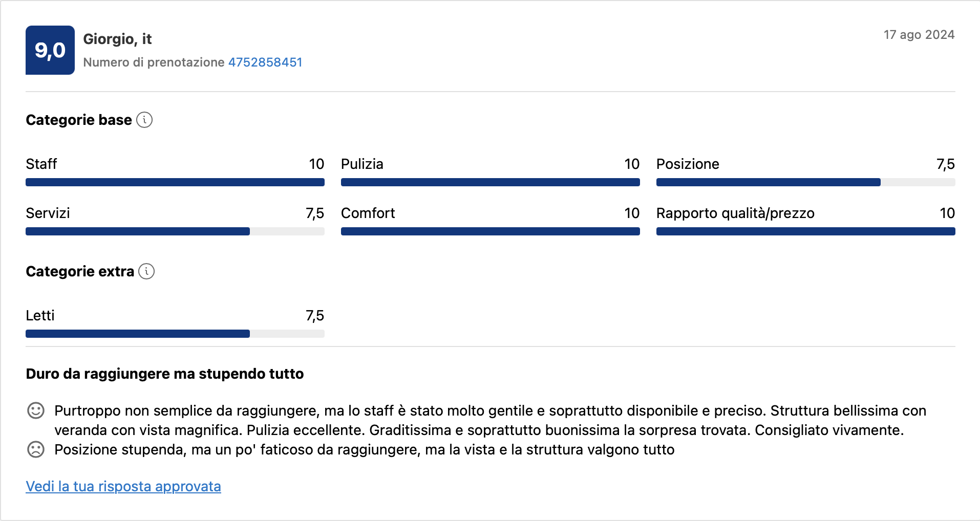The image size is (980, 521).
Task: Open the info icon next to Categorie base
Action: (145, 120)
